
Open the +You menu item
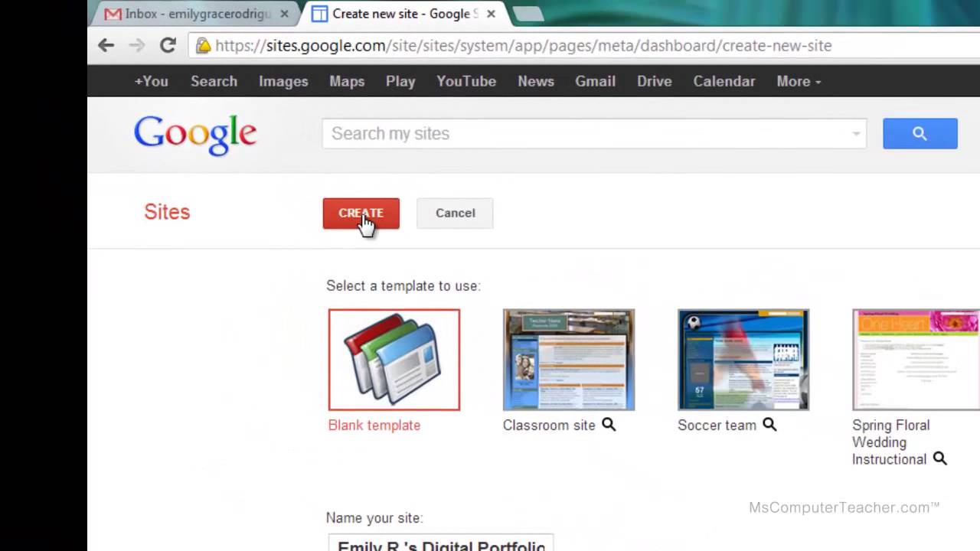click(151, 81)
